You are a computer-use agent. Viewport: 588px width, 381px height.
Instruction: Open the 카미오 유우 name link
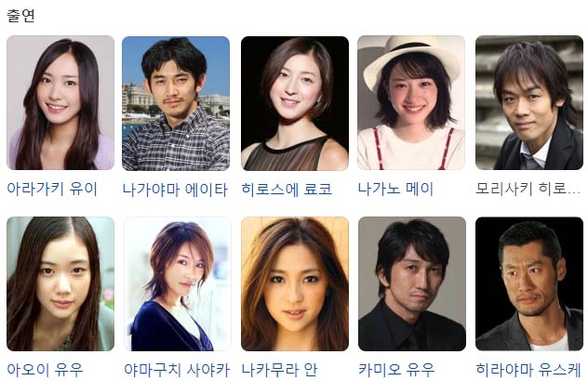(x=396, y=370)
